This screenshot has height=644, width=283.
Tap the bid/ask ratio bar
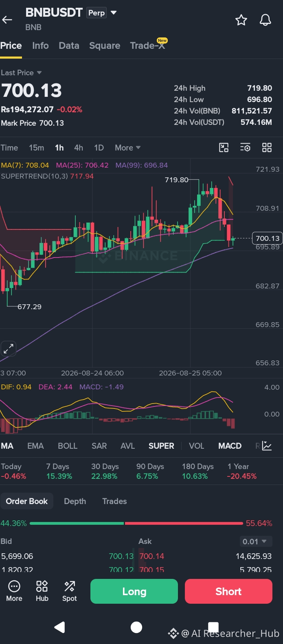click(x=136, y=523)
